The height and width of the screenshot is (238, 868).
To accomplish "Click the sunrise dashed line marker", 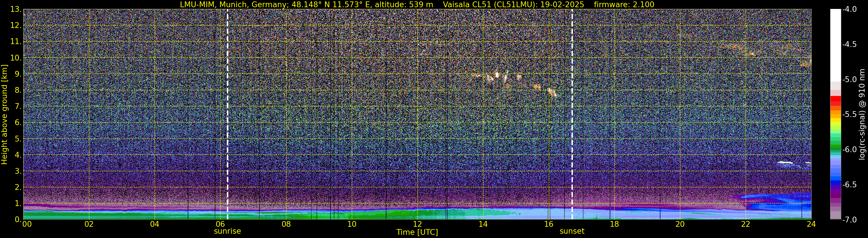I will pyautogui.click(x=227, y=114).
